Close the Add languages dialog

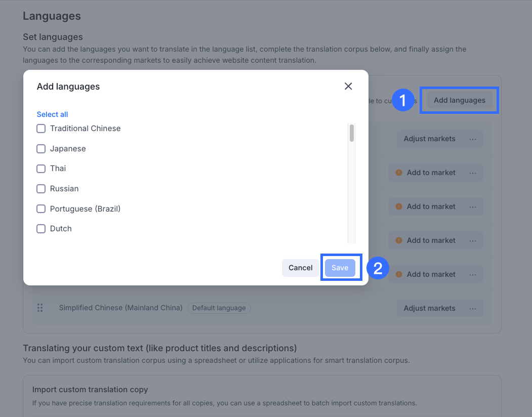coord(348,86)
